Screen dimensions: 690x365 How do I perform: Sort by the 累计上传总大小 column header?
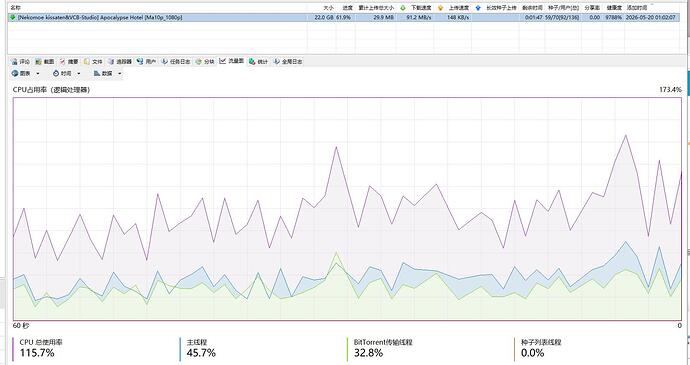pyautogui.click(x=376, y=8)
